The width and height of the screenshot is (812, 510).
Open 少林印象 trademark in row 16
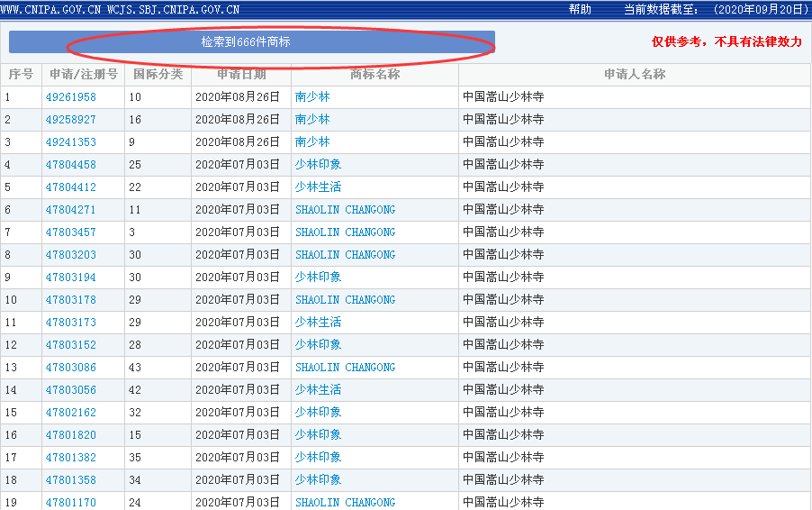coord(318,435)
